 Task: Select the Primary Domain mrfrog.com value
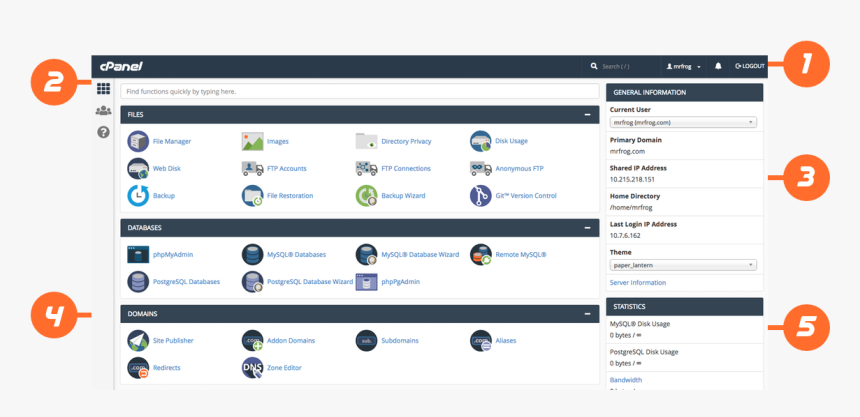tap(627, 151)
